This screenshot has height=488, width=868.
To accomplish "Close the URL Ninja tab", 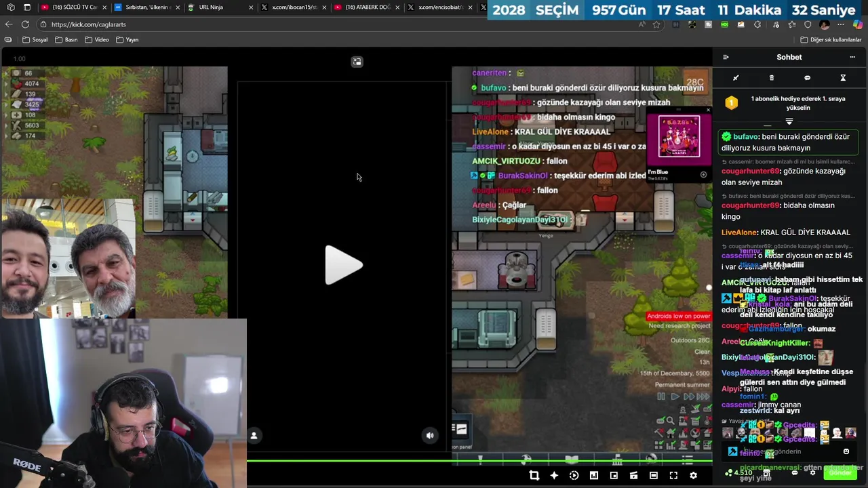I will 251,7.
